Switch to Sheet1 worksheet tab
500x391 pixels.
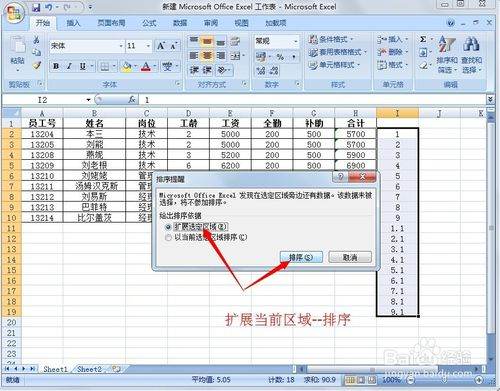pos(55,369)
